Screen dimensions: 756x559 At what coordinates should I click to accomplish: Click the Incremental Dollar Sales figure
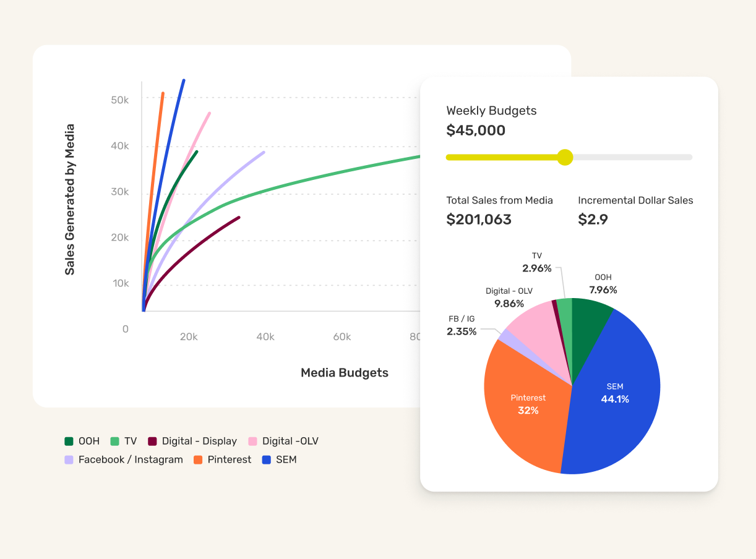593,219
